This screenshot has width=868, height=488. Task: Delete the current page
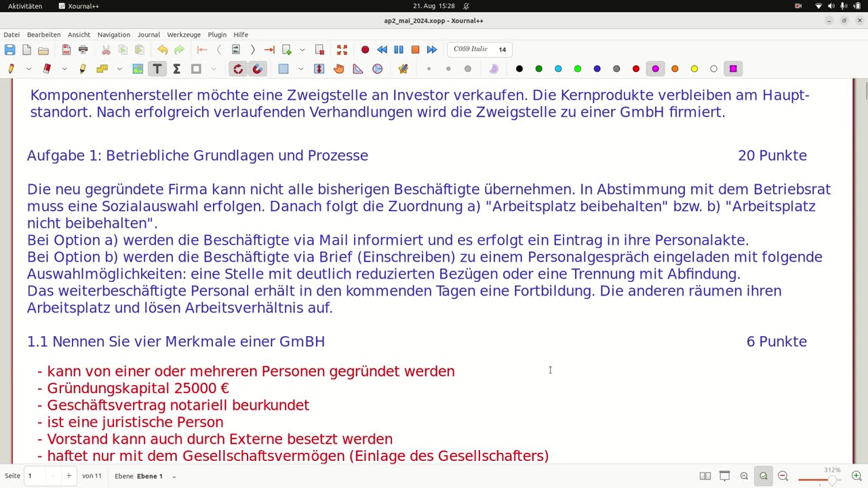pyautogui.click(x=320, y=49)
